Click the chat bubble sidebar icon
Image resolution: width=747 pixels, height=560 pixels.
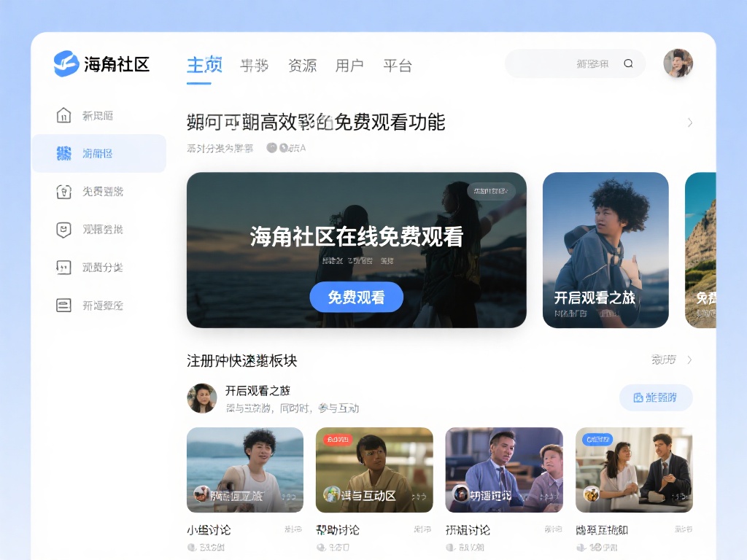click(x=64, y=267)
